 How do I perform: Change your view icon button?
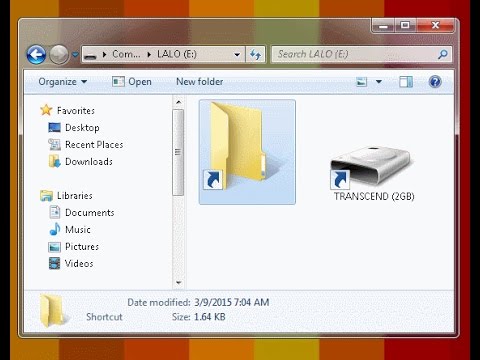(x=362, y=82)
